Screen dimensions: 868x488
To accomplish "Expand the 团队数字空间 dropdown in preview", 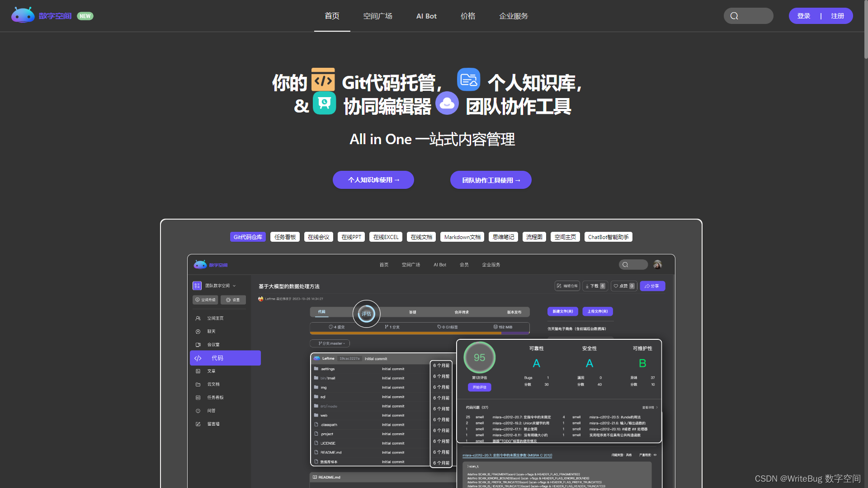I will pyautogui.click(x=220, y=286).
